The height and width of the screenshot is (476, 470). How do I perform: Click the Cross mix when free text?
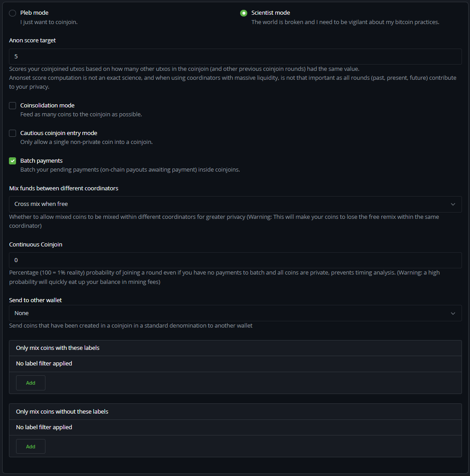tap(41, 204)
